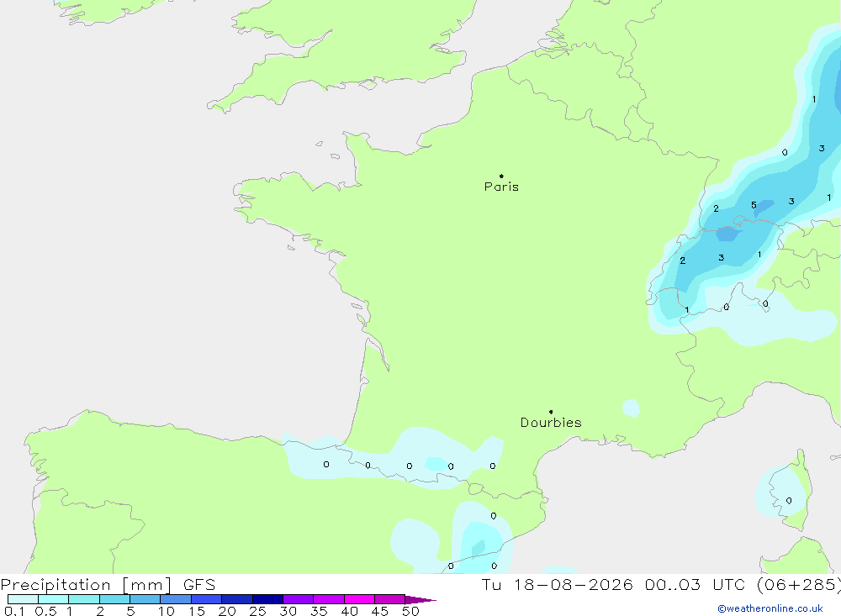Pick the legend swatch between 0.1 and 0.5
841x616 pixels.
23,599
